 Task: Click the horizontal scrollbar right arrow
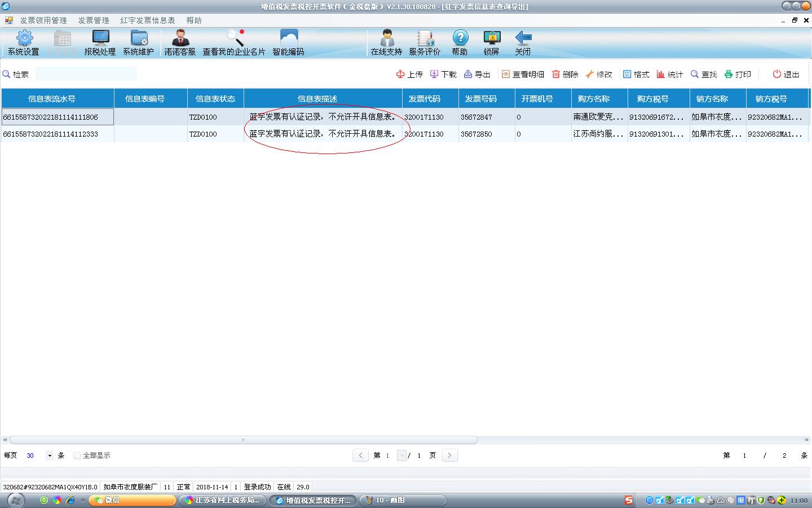click(x=806, y=440)
